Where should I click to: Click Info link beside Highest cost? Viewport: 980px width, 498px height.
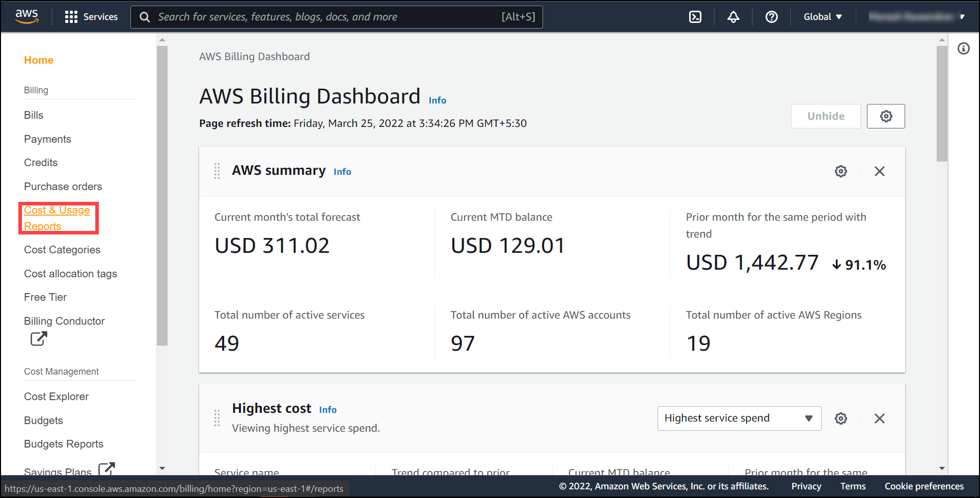328,410
